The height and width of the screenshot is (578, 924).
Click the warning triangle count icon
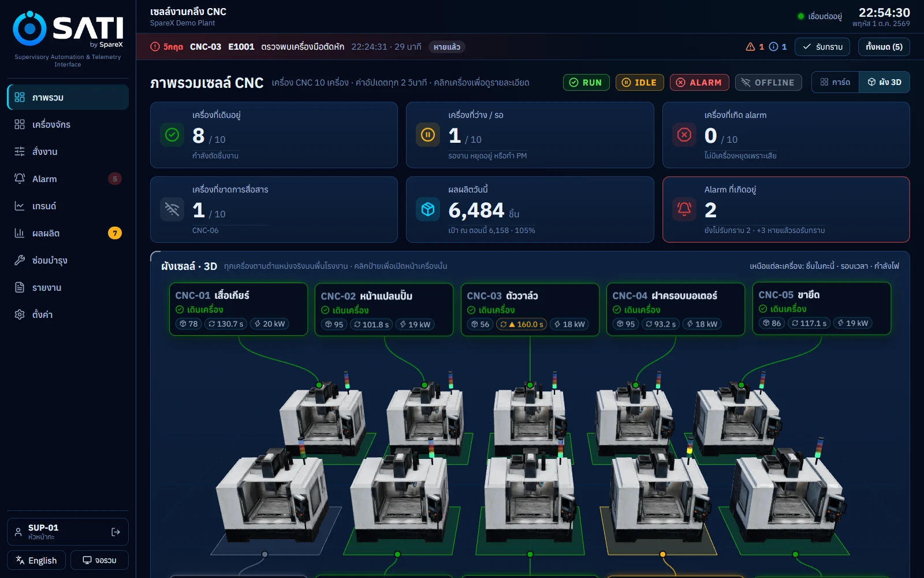pos(750,47)
